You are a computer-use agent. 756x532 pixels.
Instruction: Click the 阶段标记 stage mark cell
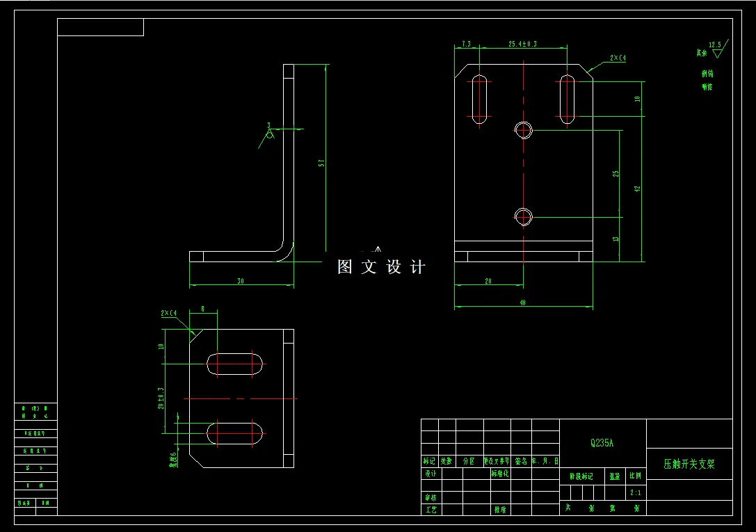click(580, 476)
